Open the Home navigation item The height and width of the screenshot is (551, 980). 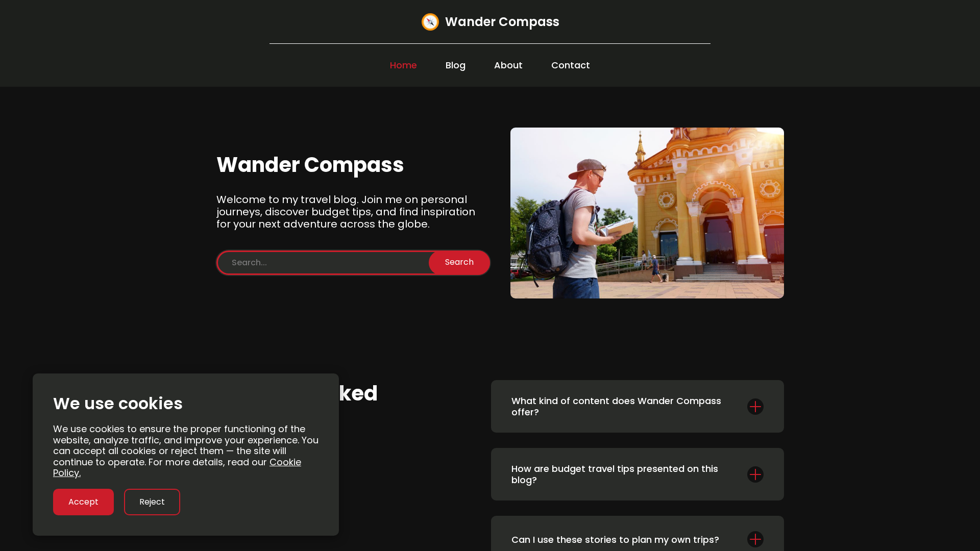tap(403, 65)
